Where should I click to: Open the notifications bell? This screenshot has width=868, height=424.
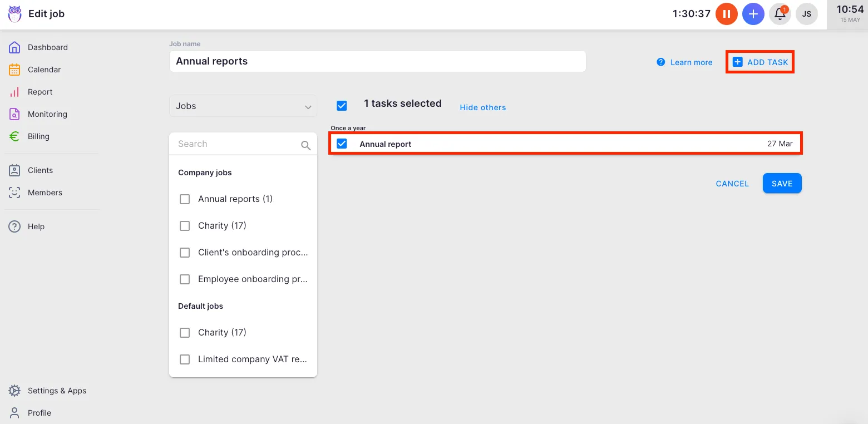tap(780, 14)
